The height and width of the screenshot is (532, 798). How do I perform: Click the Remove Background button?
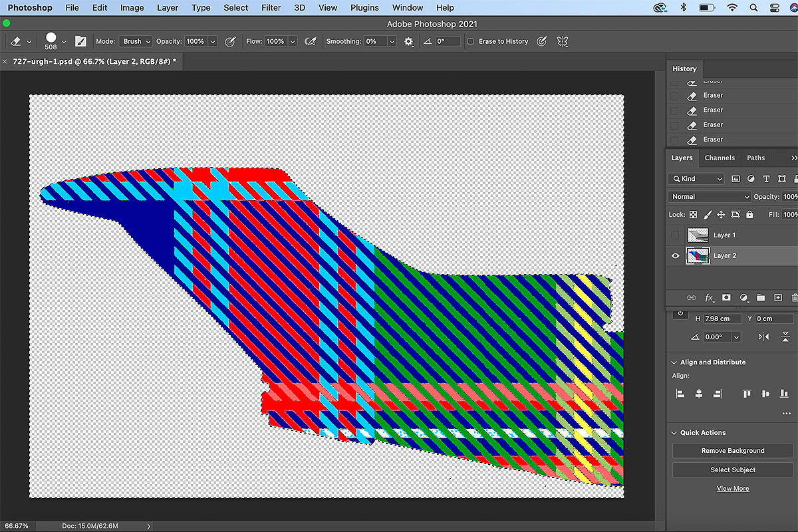(732, 451)
